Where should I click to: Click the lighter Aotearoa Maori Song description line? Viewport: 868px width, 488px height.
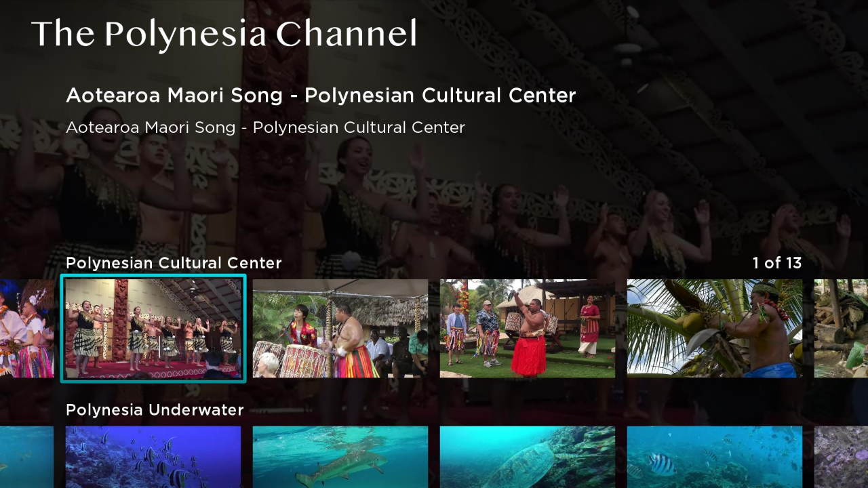click(x=265, y=127)
